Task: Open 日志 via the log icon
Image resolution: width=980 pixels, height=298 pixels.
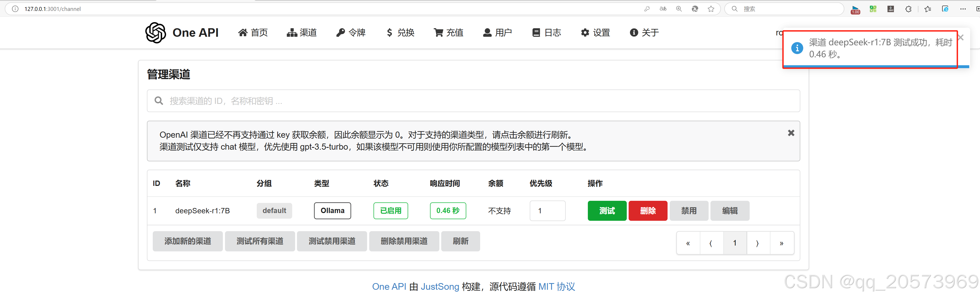Action: pyautogui.click(x=536, y=33)
